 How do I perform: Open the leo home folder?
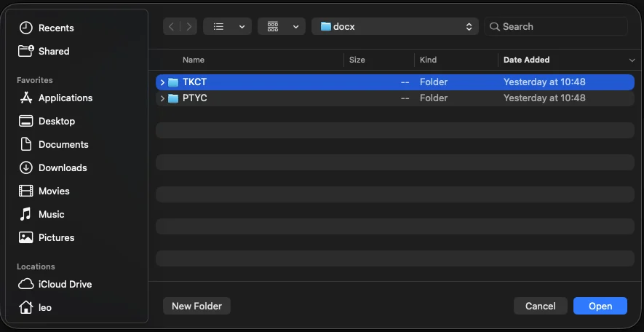tap(35, 307)
